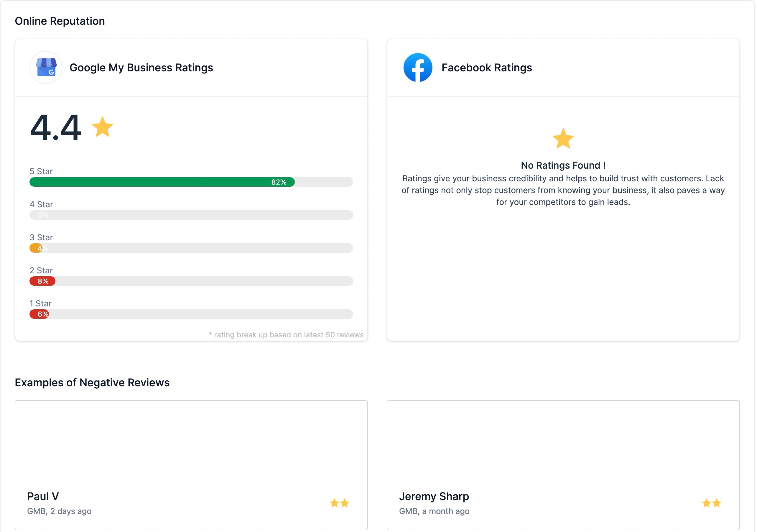Click the Online Reputation section title

[60, 21]
